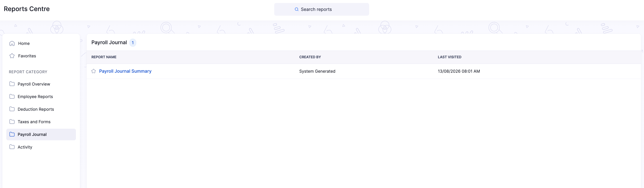
Task: Favorite the Payroll Journal Summary report star
Action: point(93,71)
